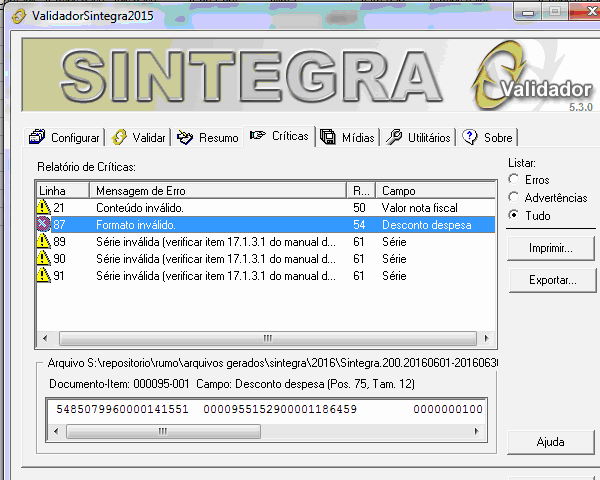The height and width of the screenshot is (480, 600).
Task: Go to the Mídias tab
Action: point(347,137)
